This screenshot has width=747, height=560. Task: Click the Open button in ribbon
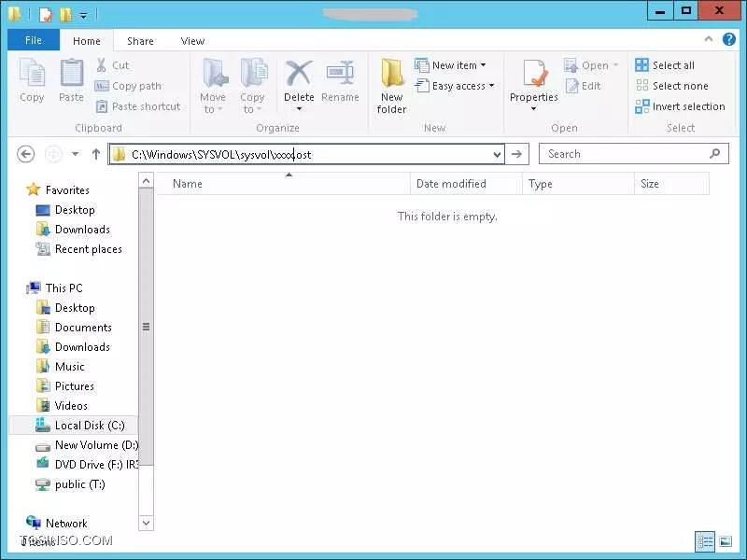coord(591,65)
